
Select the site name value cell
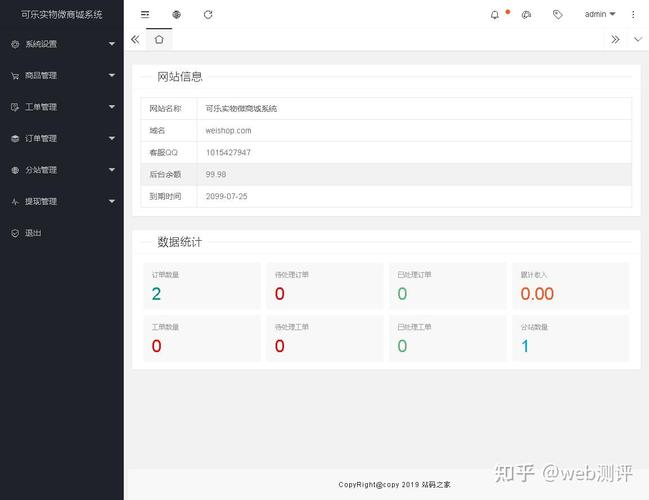click(414, 108)
